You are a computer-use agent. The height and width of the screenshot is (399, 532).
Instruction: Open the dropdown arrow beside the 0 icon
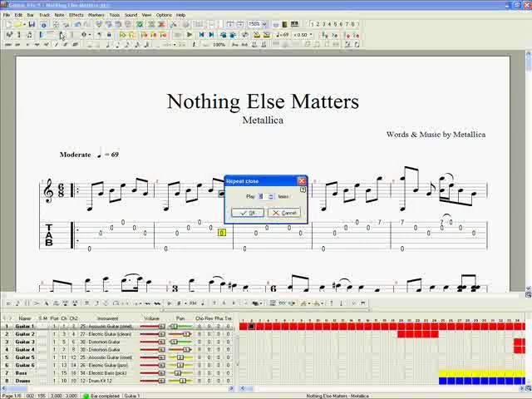(x=90, y=35)
